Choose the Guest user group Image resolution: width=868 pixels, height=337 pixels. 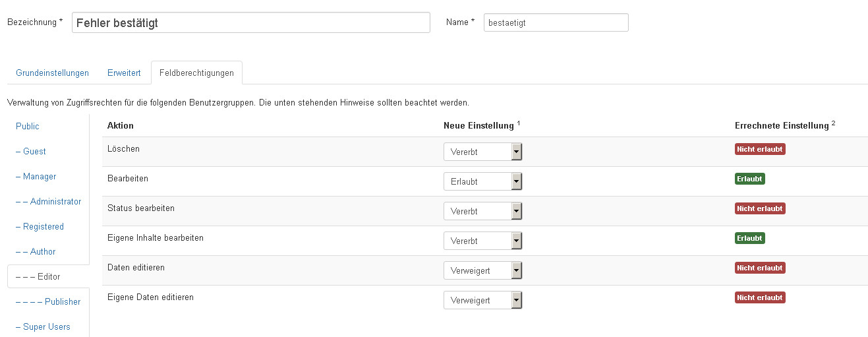[x=31, y=151]
